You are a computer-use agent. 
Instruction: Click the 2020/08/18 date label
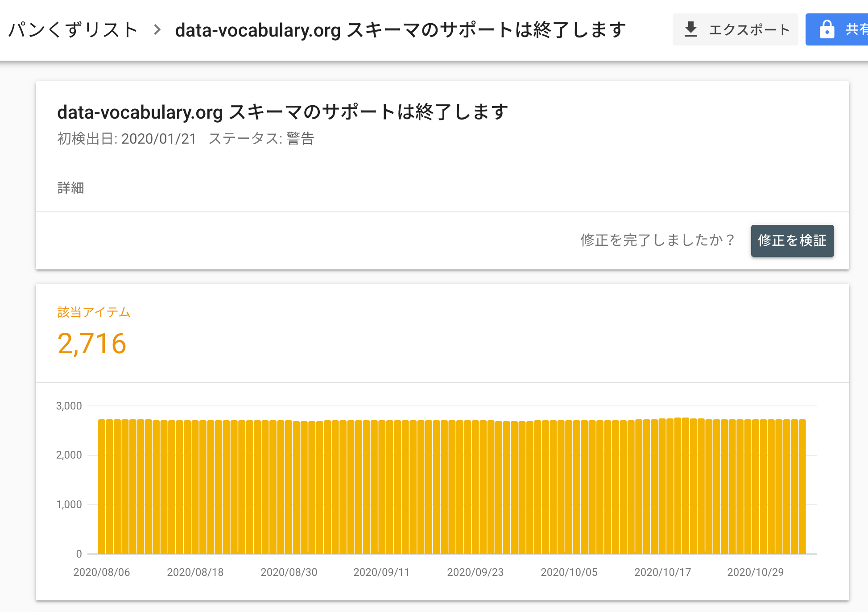[x=195, y=572]
